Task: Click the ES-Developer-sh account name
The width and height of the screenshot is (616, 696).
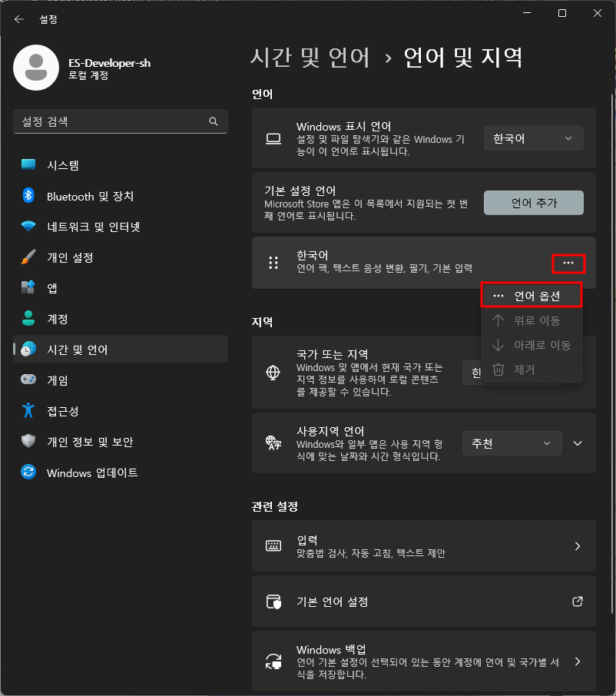Action: pyautogui.click(x=109, y=63)
